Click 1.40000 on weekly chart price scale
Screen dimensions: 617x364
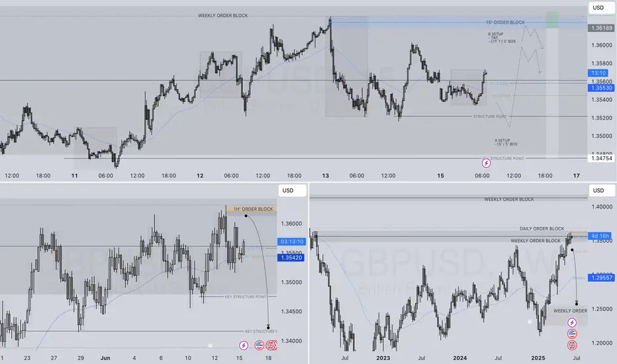pos(602,206)
